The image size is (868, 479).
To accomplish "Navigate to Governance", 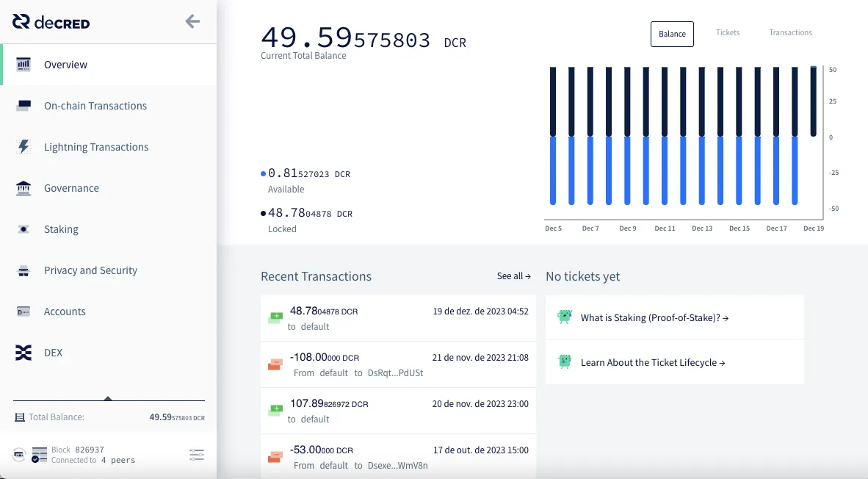I will click(x=109, y=188).
